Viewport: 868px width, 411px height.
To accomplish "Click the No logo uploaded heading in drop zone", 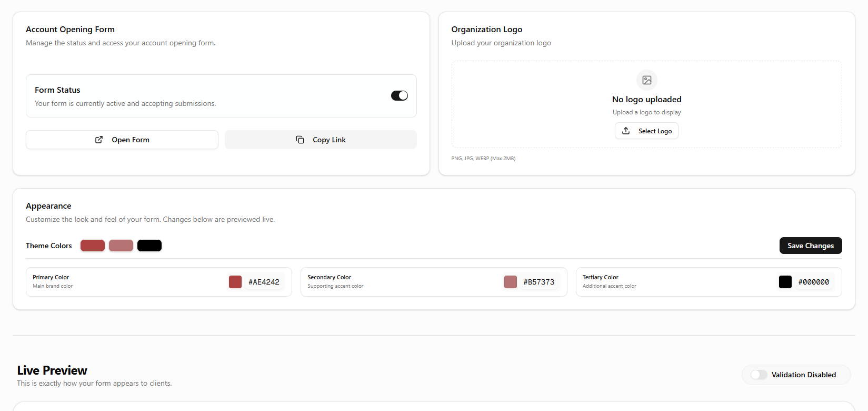I will point(646,100).
